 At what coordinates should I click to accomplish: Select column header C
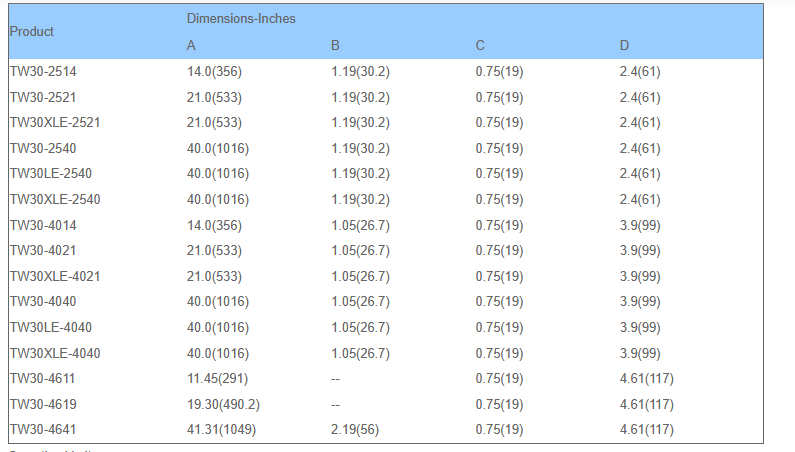coord(480,45)
